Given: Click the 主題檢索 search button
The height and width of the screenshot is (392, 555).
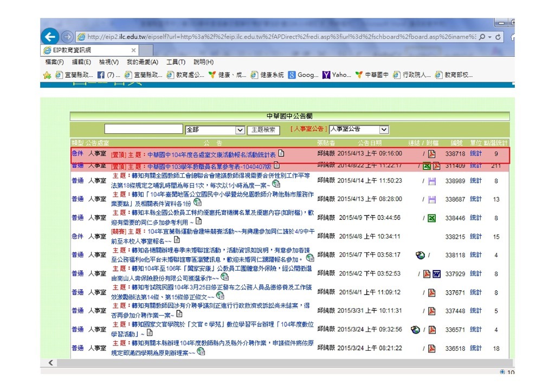Looking at the screenshot, I should 263,130.
